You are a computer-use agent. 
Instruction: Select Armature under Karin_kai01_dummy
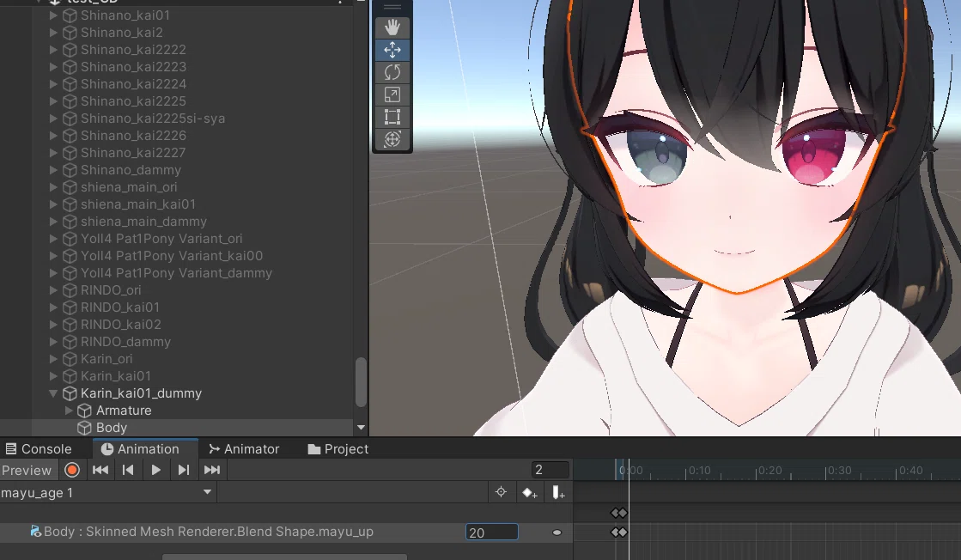coord(123,411)
